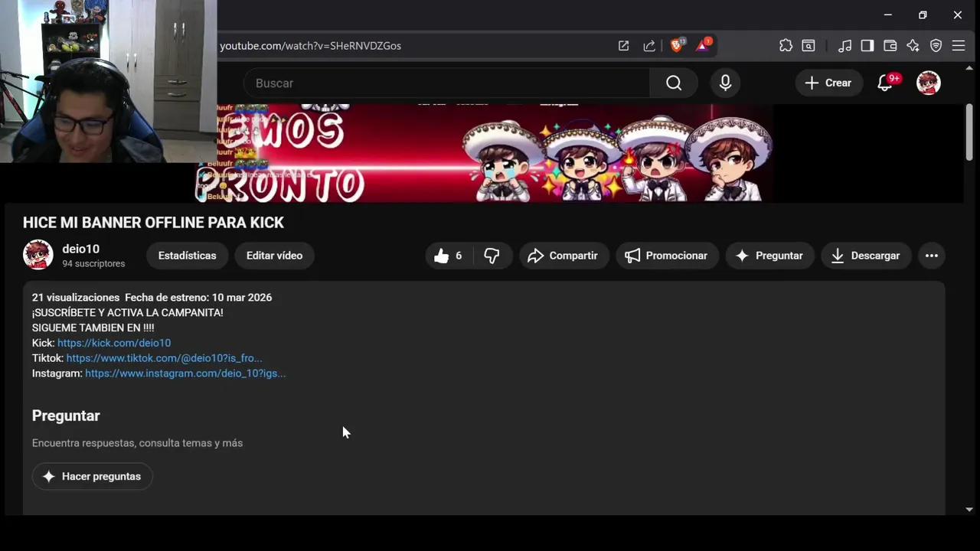
Task: Click the page vertical scrollbar thumb
Action: [x=969, y=132]
